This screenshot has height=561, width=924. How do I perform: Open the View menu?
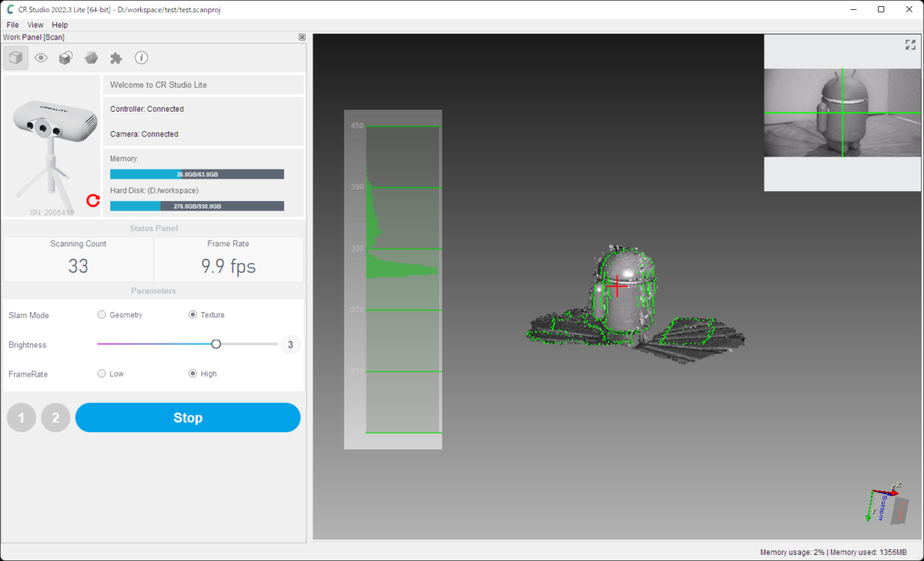coord(35,25)
